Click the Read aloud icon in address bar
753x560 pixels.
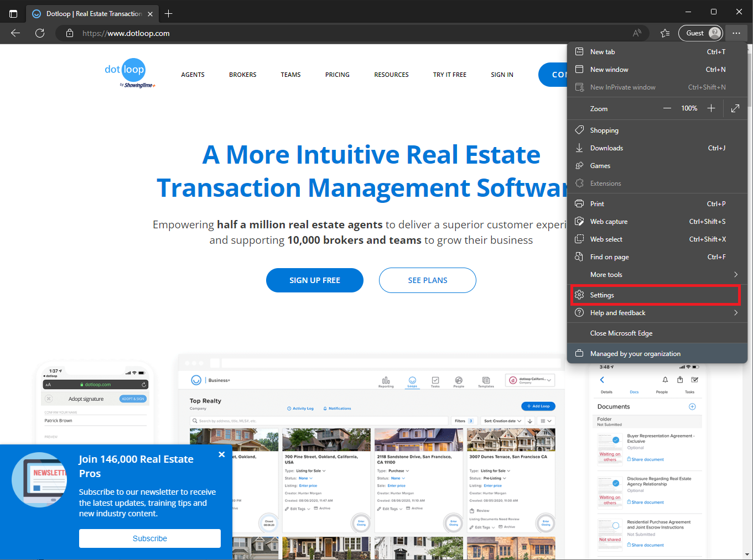[637, 33]
